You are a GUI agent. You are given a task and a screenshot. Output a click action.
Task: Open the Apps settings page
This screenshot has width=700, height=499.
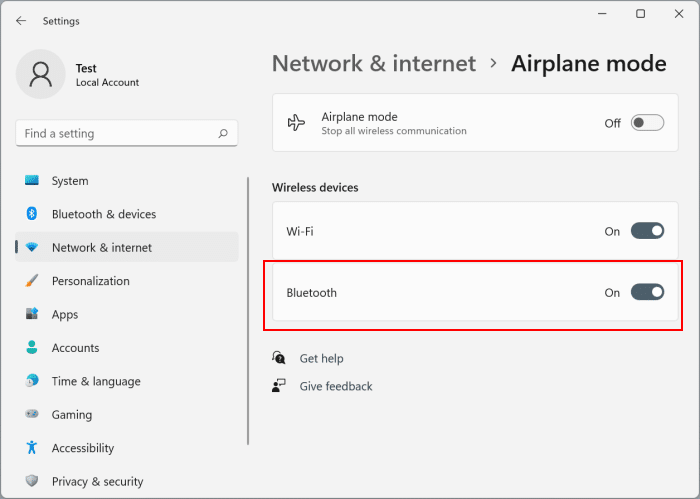pos(127,314)
